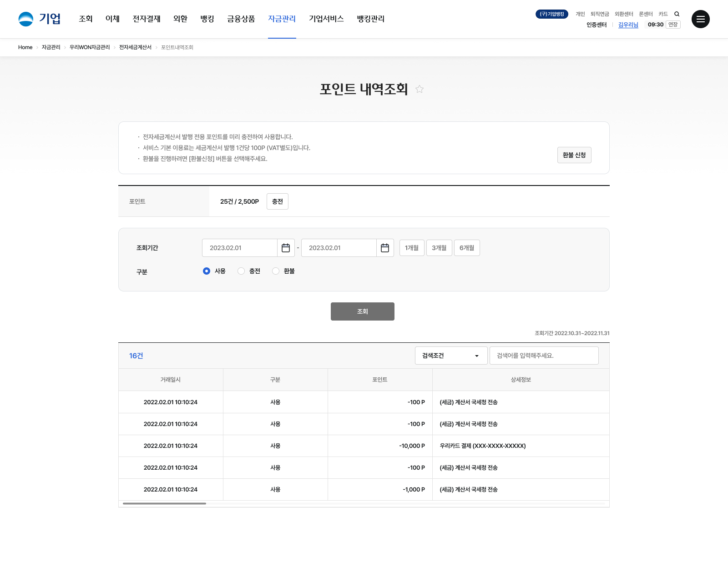The width and height of the screenshot is (728, 562).
Task: Select the 사용 radio option
Action: click(x=207, y=271)
